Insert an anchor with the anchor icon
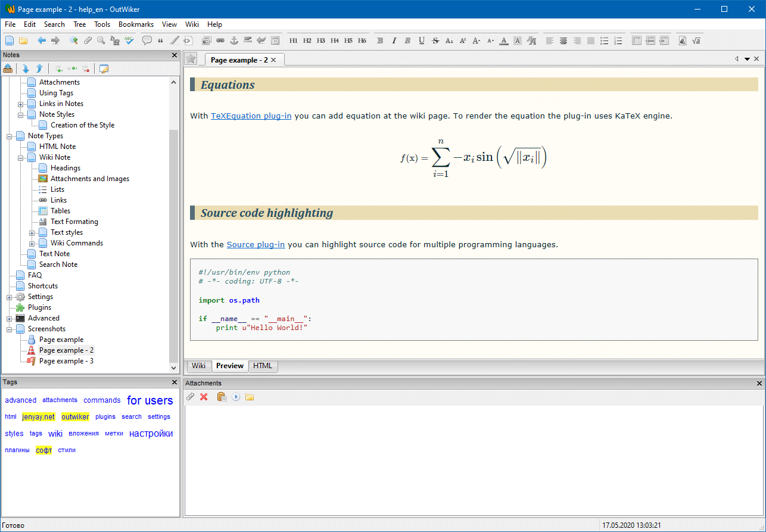766x532 pixels. pyautogui.click(x=234, y=41)
